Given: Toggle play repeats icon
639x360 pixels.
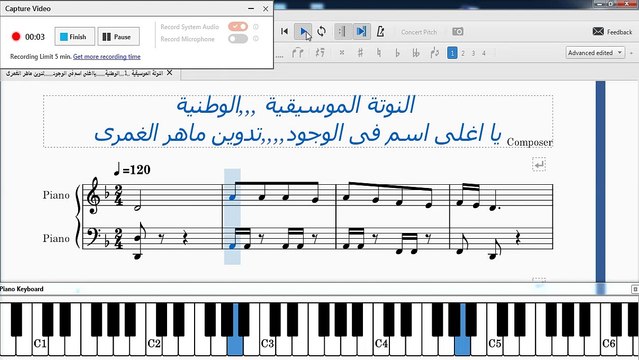Looking at the screenshot, I should (342, 31).
